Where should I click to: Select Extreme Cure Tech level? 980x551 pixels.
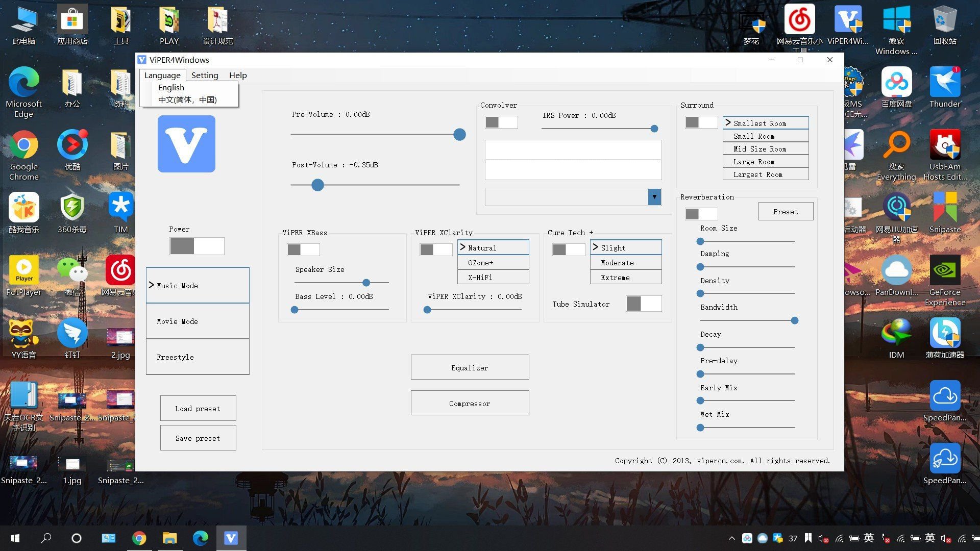(x=626, y=278)
